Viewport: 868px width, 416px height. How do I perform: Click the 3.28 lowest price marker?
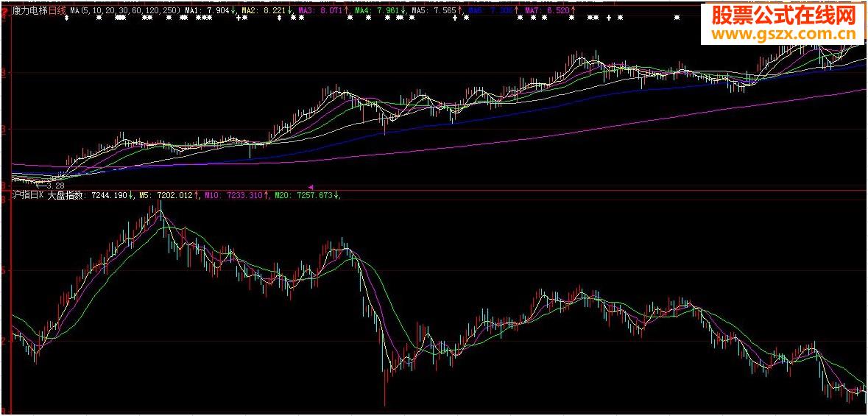[51, 186]
